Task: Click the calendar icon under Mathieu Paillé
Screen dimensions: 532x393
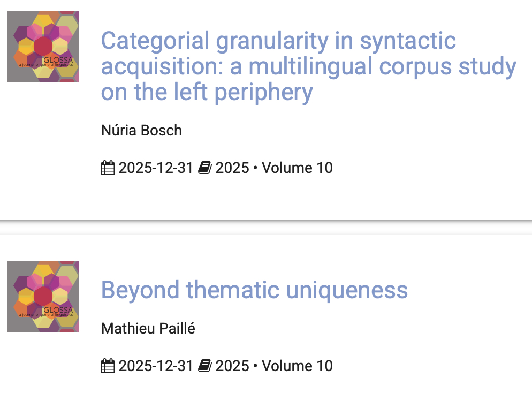Action: click(108, 366)
